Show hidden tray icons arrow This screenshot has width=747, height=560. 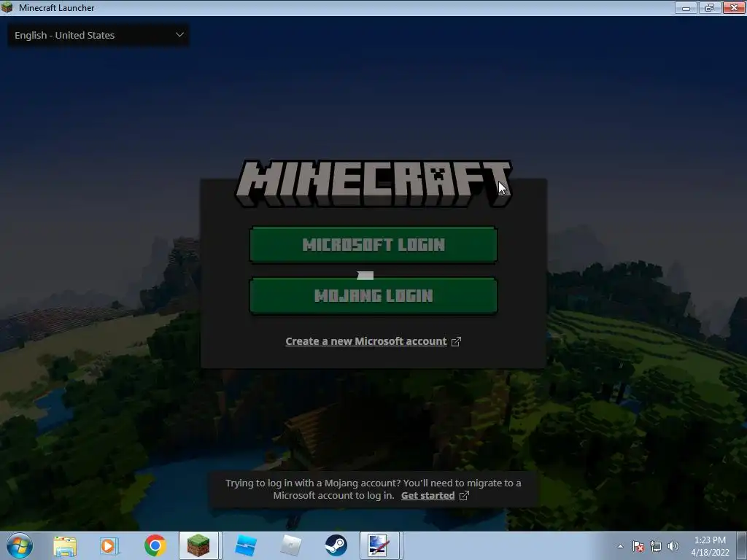[620, 546]
